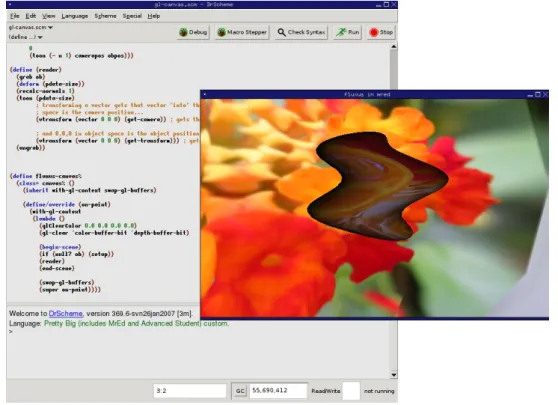This screenshot has height=405, width=558.
Task: Click the scroll down arrow in editor
Action: click(x=394, y=375)
